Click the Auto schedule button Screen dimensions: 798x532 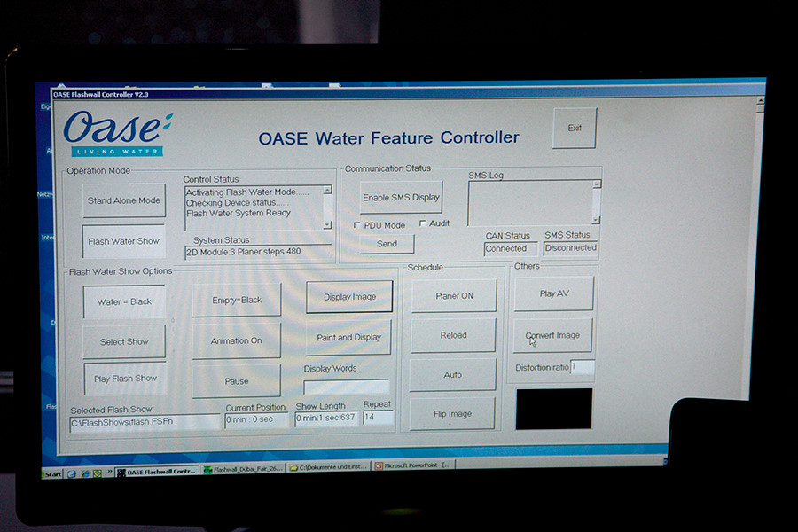click(x=452, y=375)
